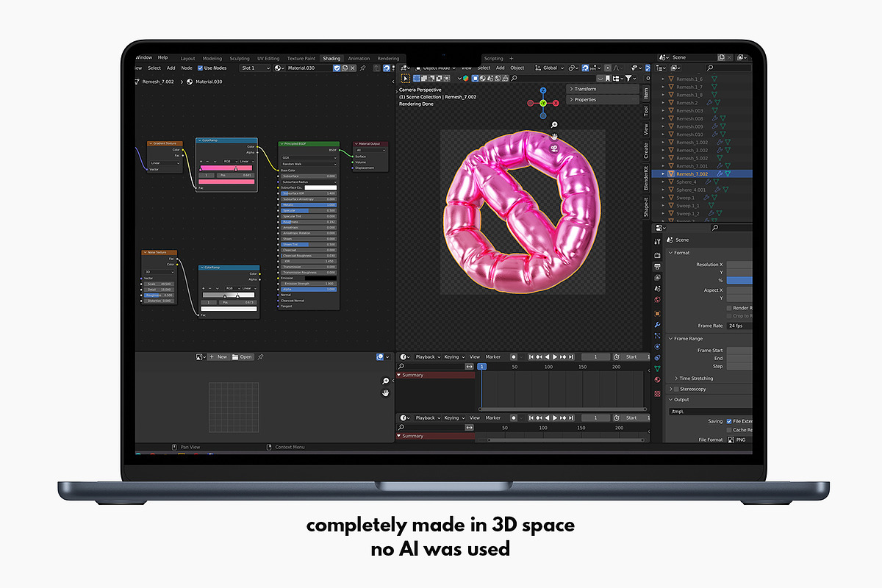Click the pink color swatch in top ColorRamp node
Screen dimensions: 882x588
(x=226, y=182)
